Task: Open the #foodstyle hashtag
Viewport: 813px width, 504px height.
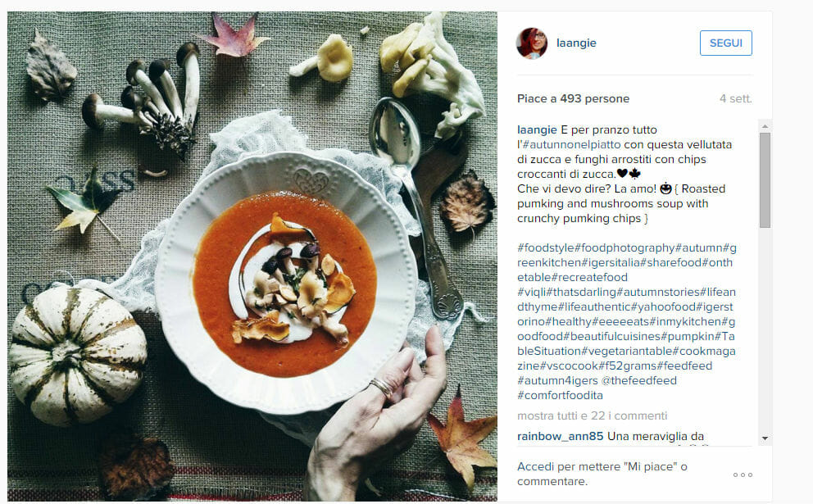Action: pyautogui.click(x=546, y=247)
